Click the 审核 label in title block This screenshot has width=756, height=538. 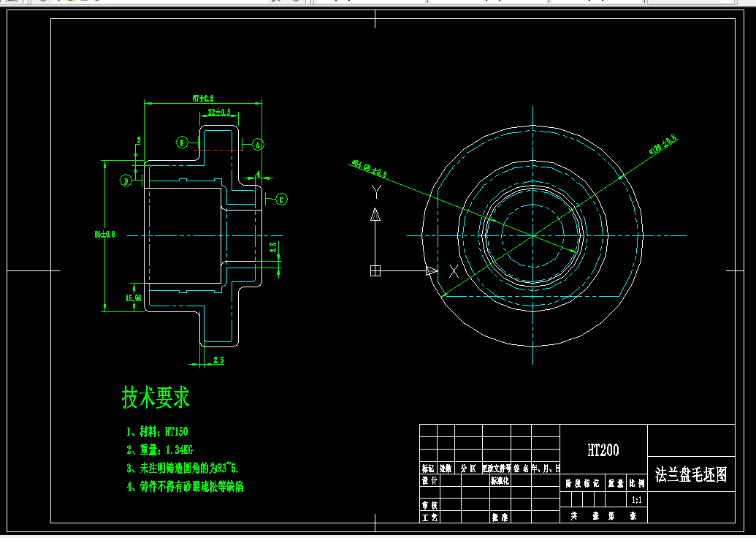click(429, 505)
